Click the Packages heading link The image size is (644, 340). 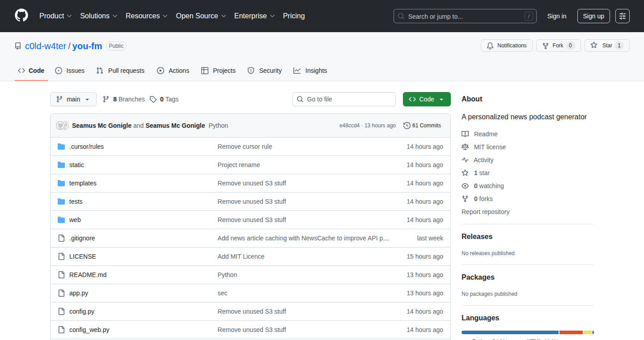point(478,277)
